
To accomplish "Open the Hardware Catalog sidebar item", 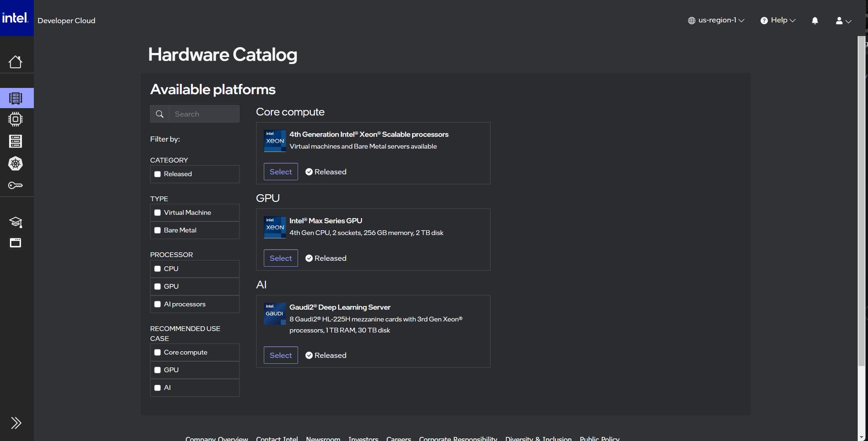I will 15,98.
